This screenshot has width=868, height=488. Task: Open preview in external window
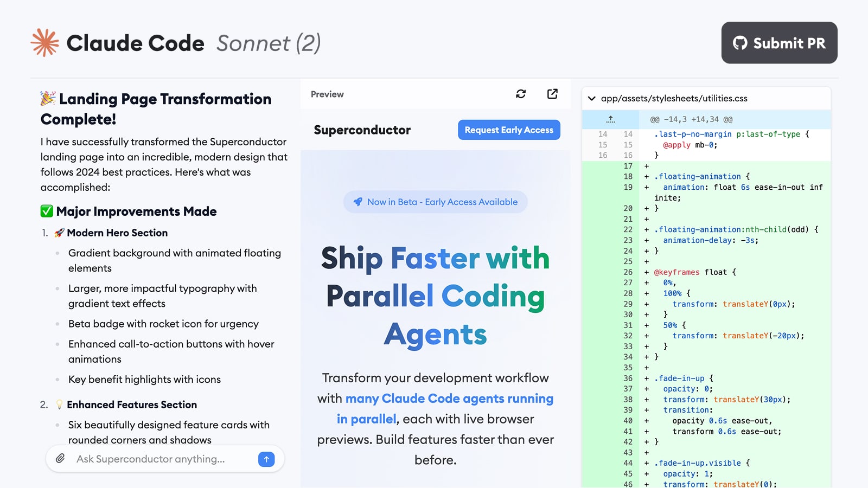(552, 94)
